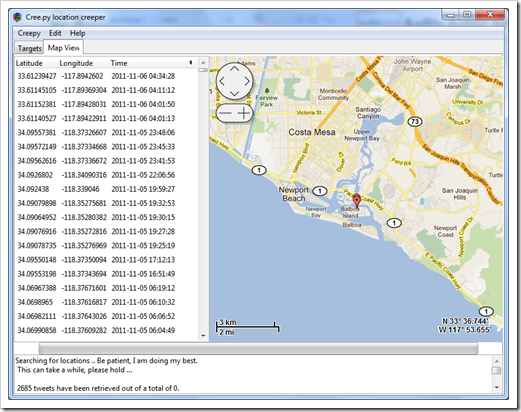Select row with time 2011-11-06 04:11:12
The image size is (521, 412).
106,90
